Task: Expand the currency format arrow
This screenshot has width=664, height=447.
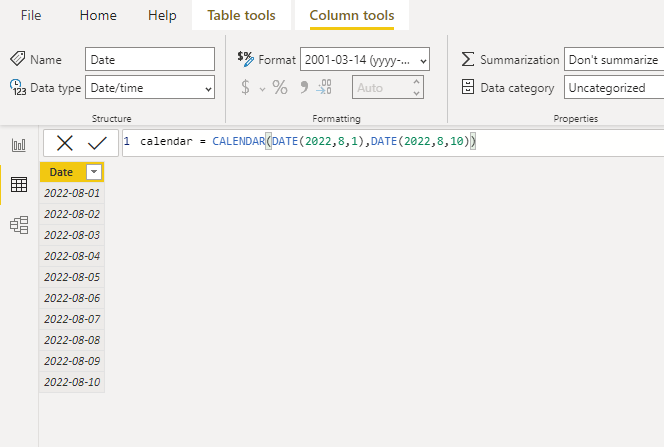Action: [262, 89]
